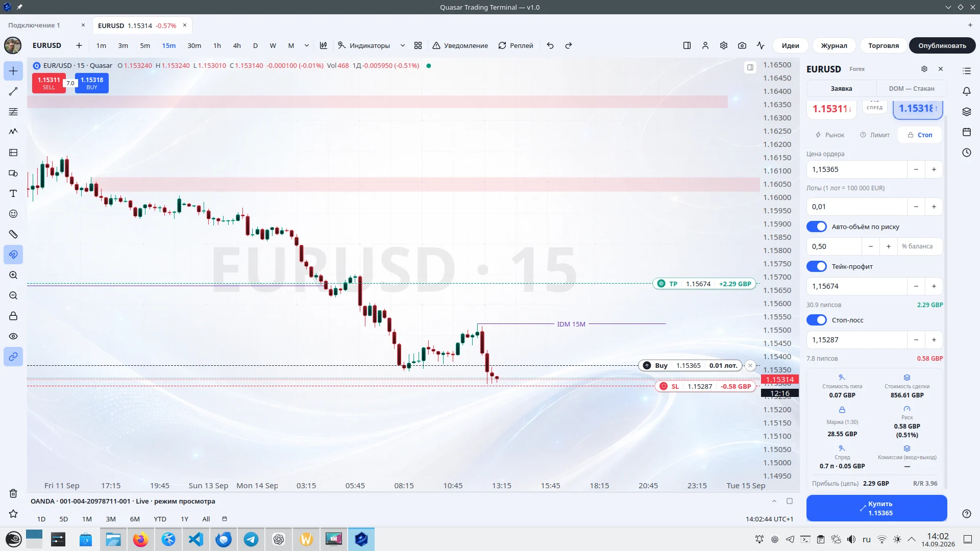
Task: Open the emoji icons tool
Action: (13, 214)
